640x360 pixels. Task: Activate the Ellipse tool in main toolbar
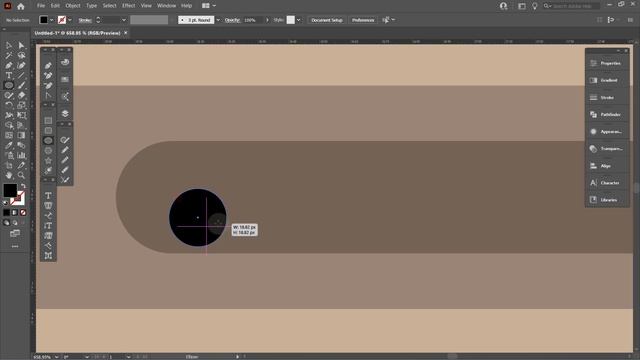[9, 85]
